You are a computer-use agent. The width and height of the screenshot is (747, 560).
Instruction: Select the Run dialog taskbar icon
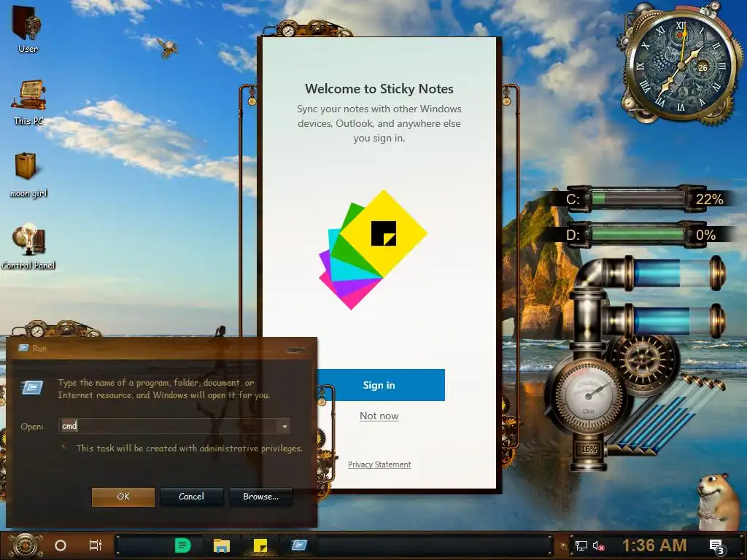(299, 545)
